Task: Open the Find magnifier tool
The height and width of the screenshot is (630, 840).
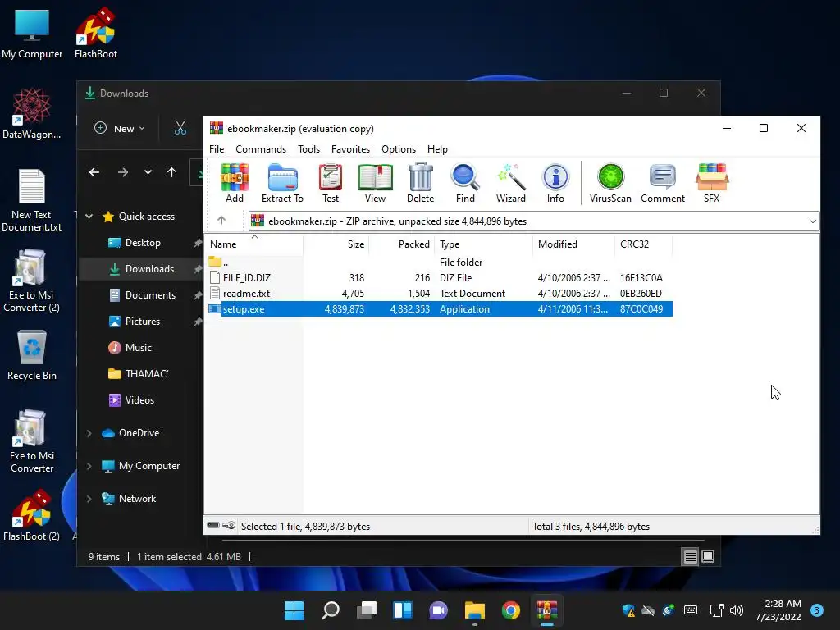Action: pos(465,183)
